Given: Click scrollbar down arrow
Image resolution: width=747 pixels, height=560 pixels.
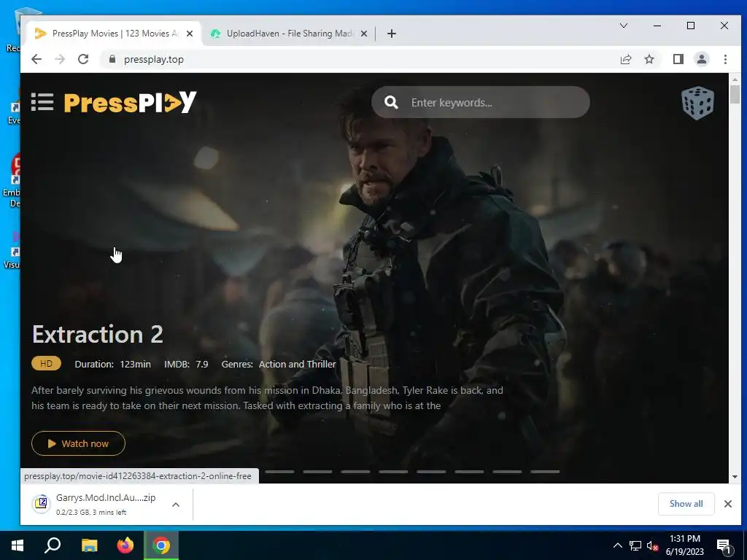Looking at the screenshot, I should 735,477.
